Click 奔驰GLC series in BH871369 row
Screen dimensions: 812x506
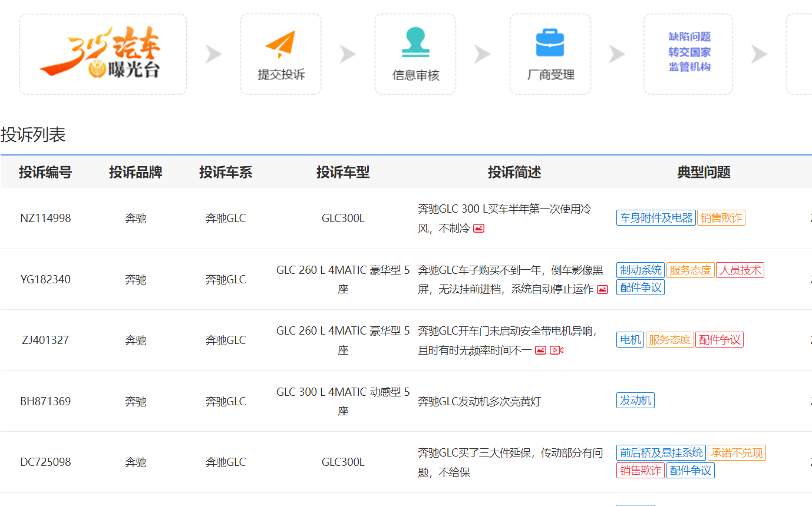226,402
